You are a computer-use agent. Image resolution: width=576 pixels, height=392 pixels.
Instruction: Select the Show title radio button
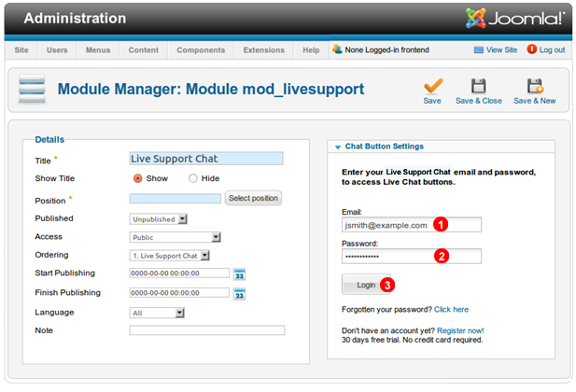138,178
